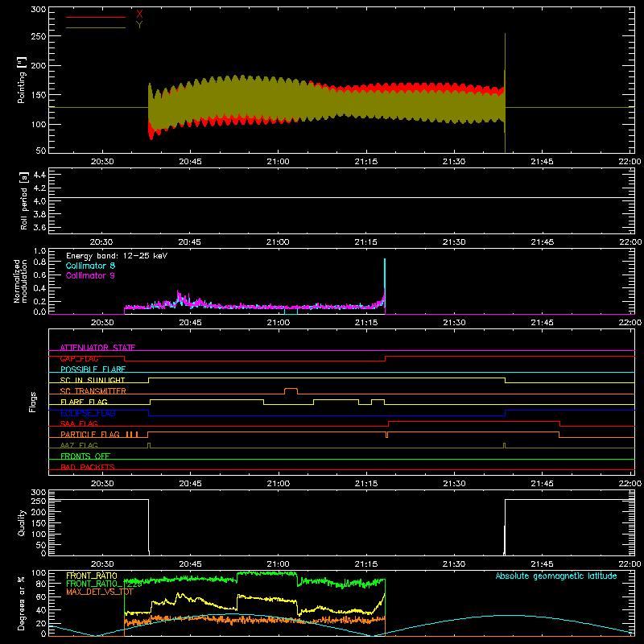Click the white roll period line
Viewport: 644px width, 644px height.
pyautogui.click(x=341, y=198)
